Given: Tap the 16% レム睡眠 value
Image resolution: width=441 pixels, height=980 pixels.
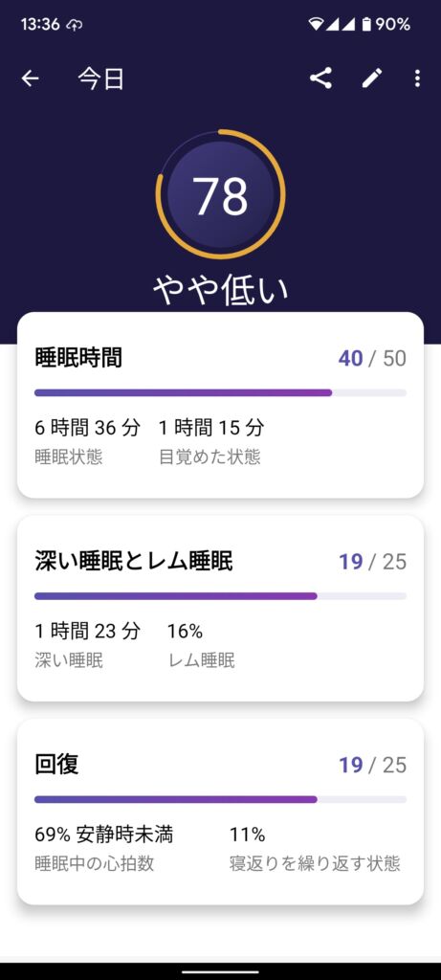Looking at the screenshot, I should 185,632.
